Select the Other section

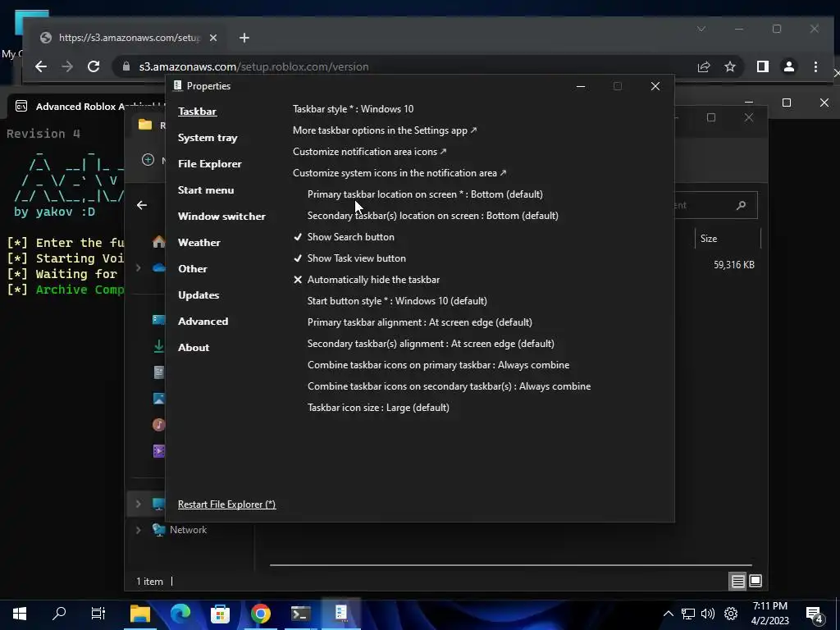192,269
